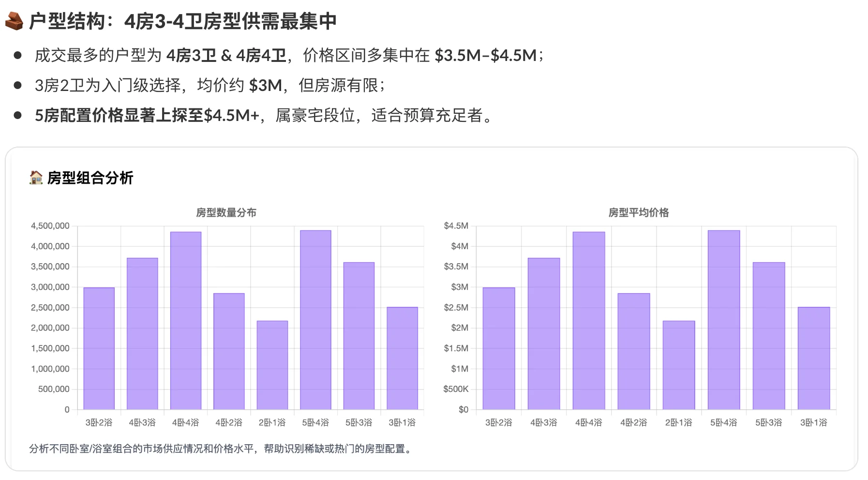
Task: Click the 4,500,000 y-axis label
Action: tap(50, 226)
